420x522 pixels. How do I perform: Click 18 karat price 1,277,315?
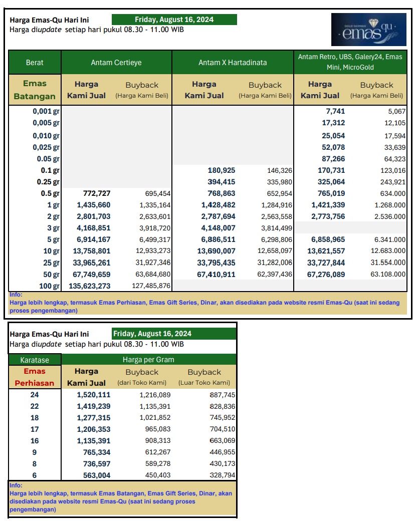point(94,418)
